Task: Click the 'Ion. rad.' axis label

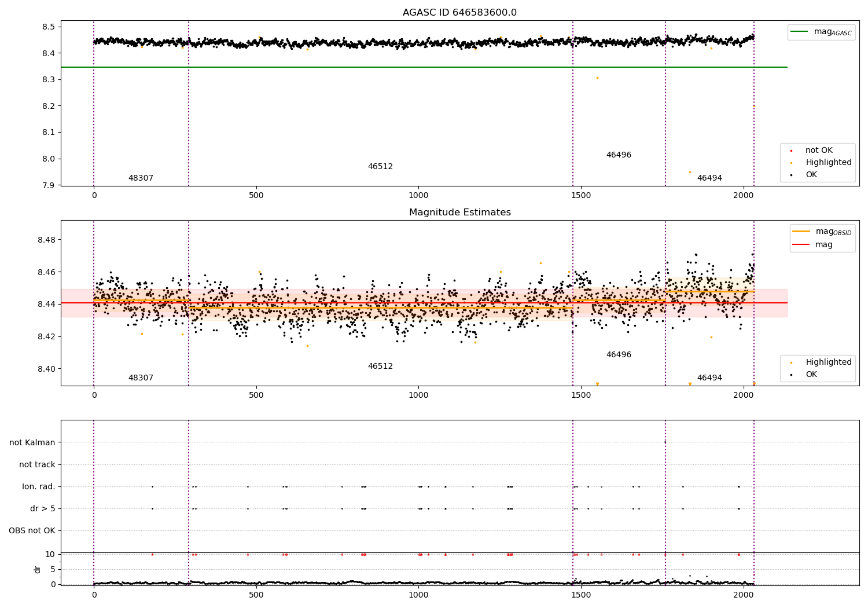Action: pos(39,487)
